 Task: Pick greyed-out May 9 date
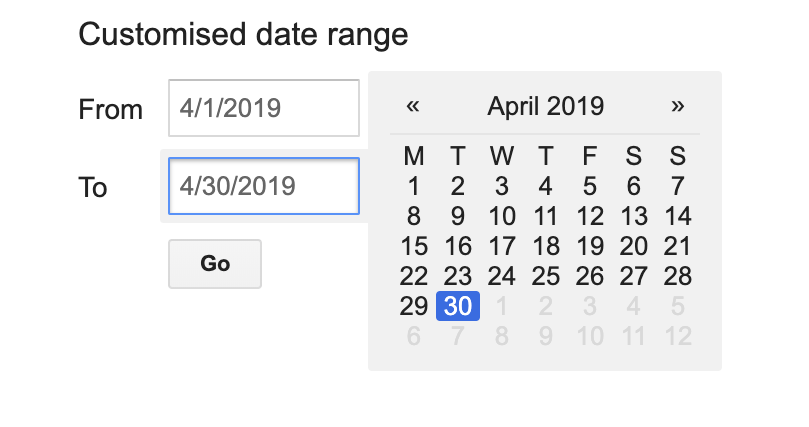click(x=546, y=337)
